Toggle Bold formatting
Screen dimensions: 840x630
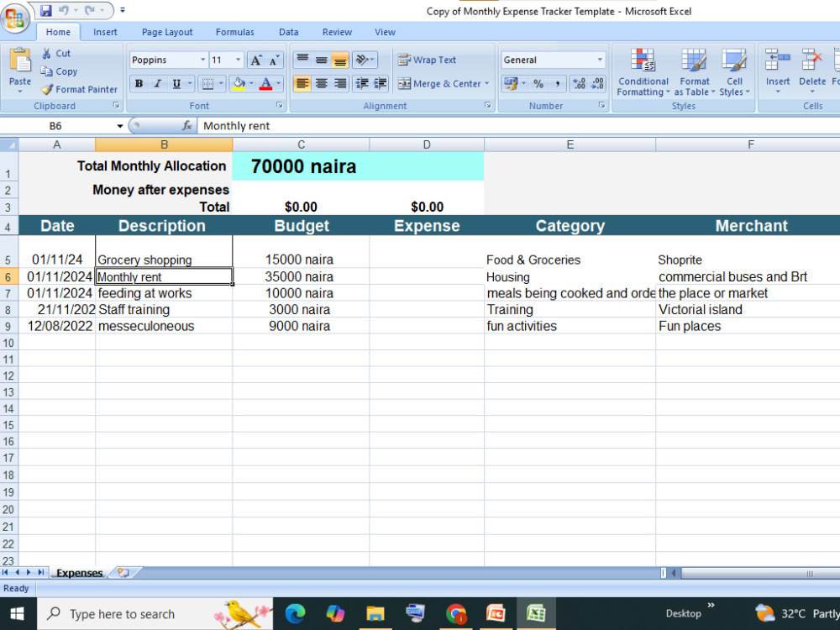tap(139, 83)
